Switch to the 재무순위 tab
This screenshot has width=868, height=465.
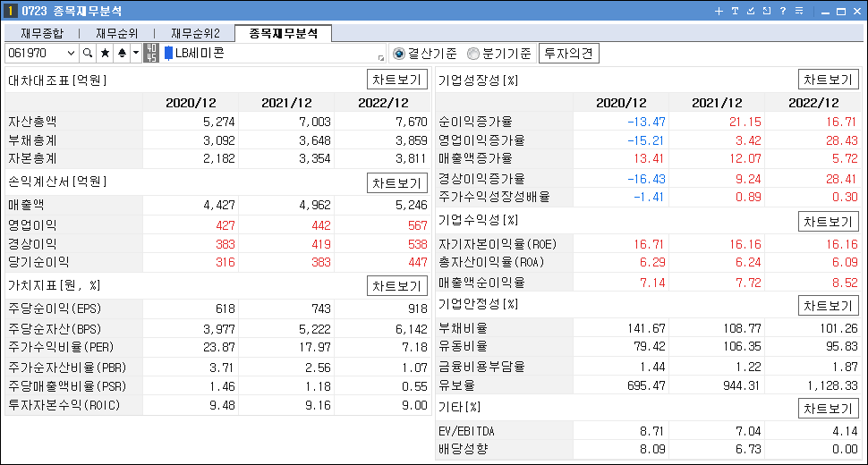117,33
